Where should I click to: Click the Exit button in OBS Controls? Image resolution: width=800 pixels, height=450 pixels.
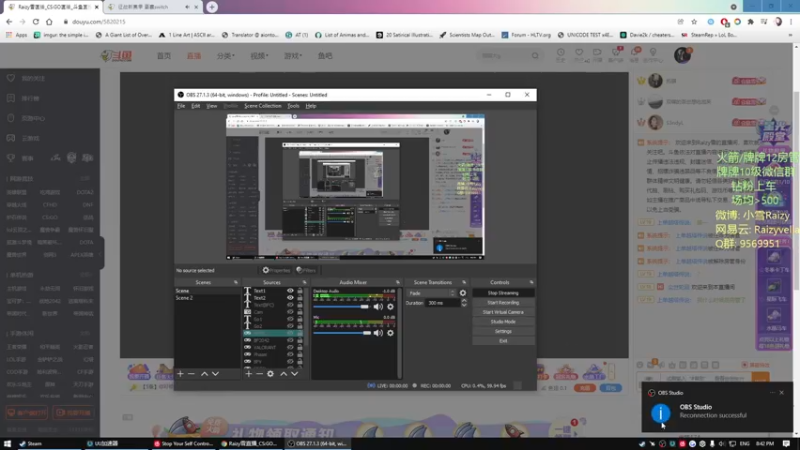[x=503, y=341]
